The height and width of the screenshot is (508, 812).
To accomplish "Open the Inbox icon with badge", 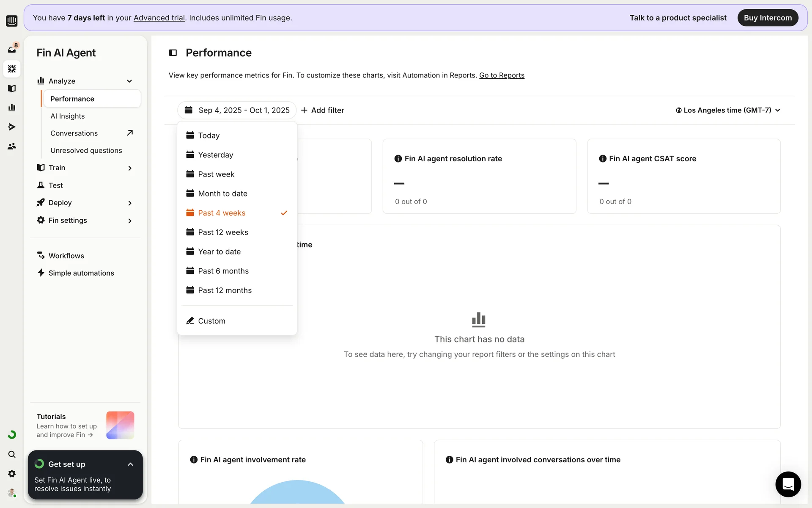I will pos(12,49).
